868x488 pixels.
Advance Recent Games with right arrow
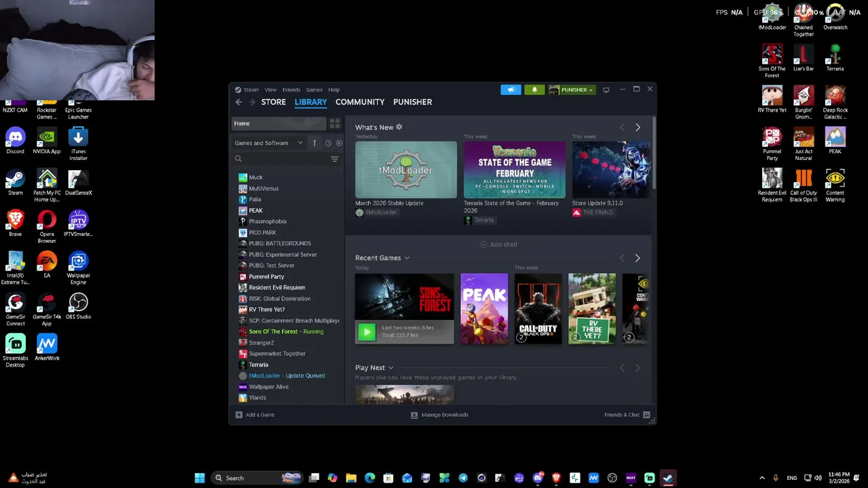click(x=637, y=258)
